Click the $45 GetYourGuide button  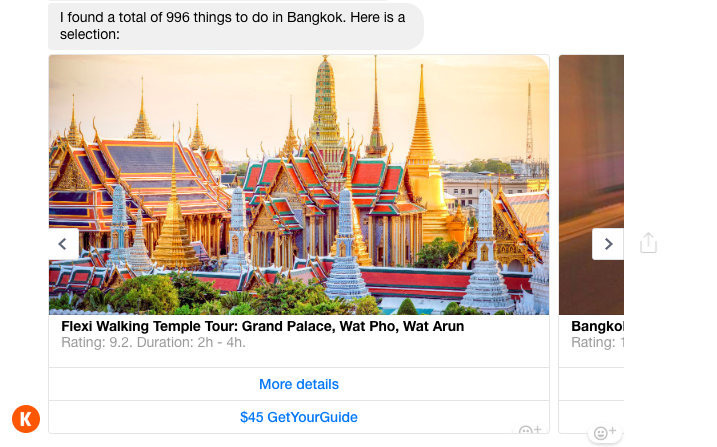pos(299,417)
